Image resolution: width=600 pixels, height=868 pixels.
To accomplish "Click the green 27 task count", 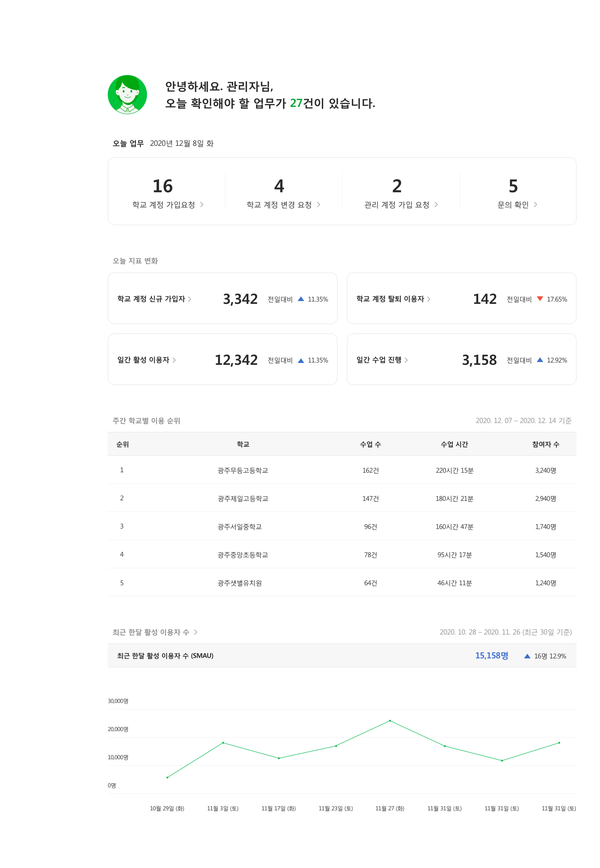I will pos(296,103).
